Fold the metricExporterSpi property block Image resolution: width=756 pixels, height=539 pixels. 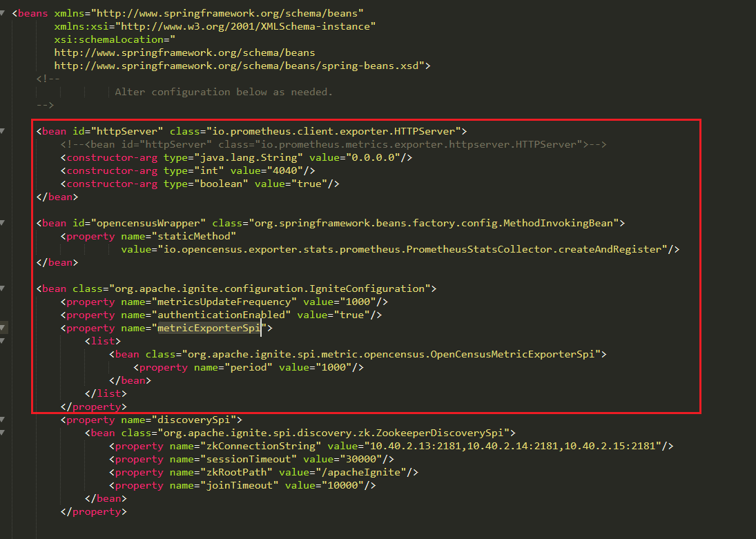tap(3, 328)
